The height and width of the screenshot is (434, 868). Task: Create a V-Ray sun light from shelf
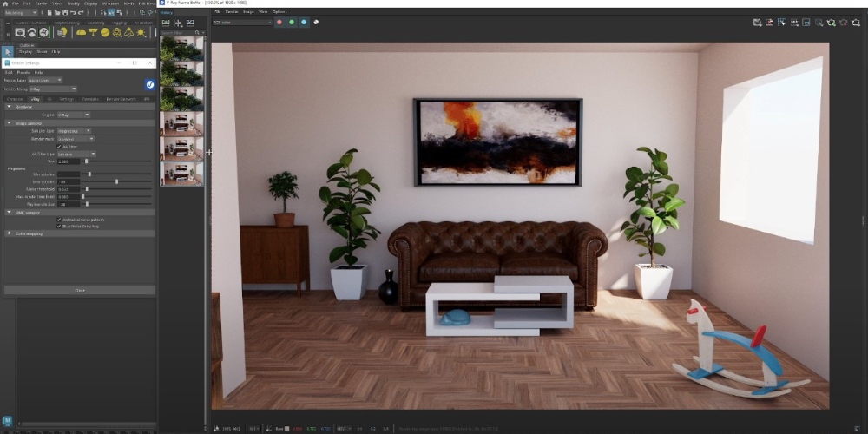coord(141,33)
